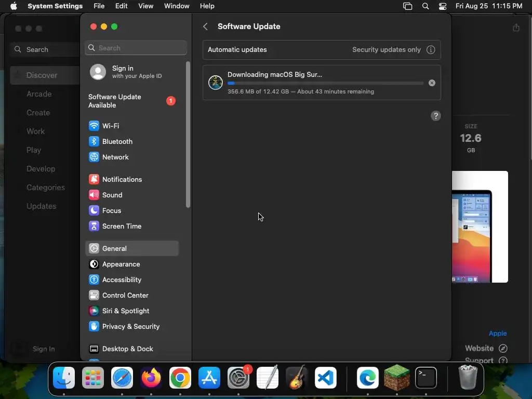532x399 pixels.
Task: Open Terminal from the Dock
Action: pyautogui.click(x=426, y=378)
